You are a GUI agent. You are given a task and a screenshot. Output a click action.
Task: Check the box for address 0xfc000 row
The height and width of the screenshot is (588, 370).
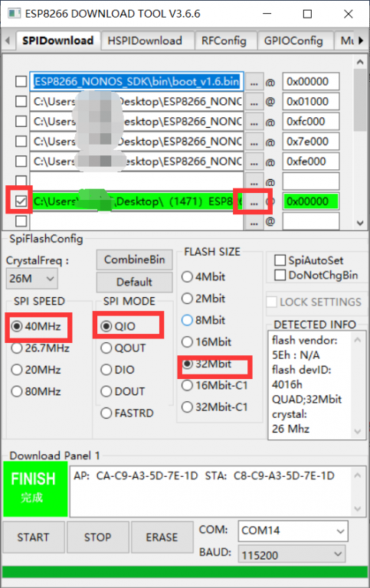[21, 121]
